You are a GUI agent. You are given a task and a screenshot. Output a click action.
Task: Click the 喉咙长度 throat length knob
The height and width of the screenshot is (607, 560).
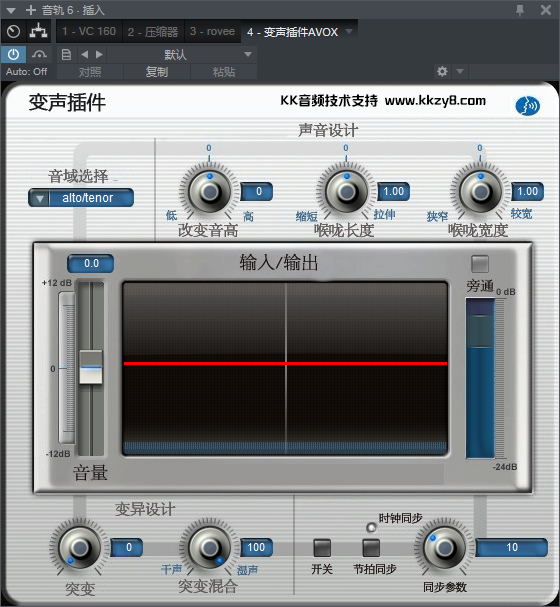346,191
